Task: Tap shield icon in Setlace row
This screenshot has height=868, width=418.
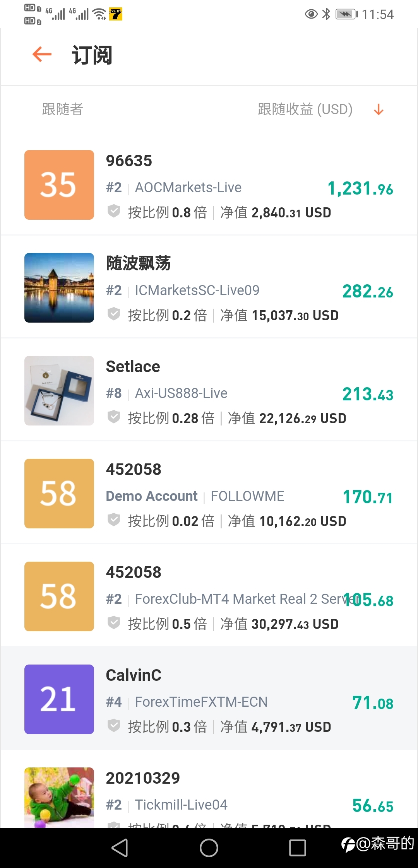Action: pos(114,417)
